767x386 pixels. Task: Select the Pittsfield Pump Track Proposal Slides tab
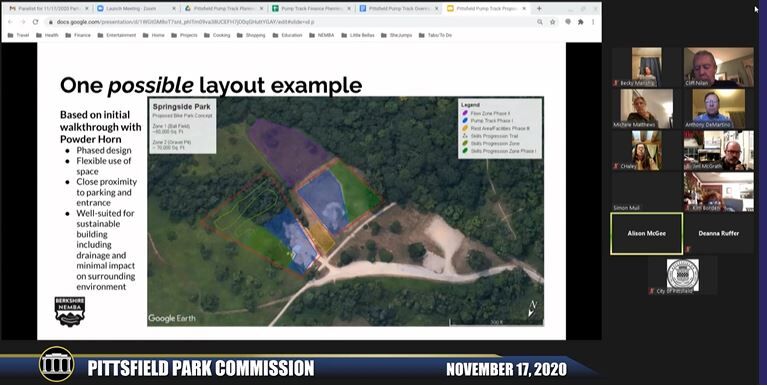point(488,9)
